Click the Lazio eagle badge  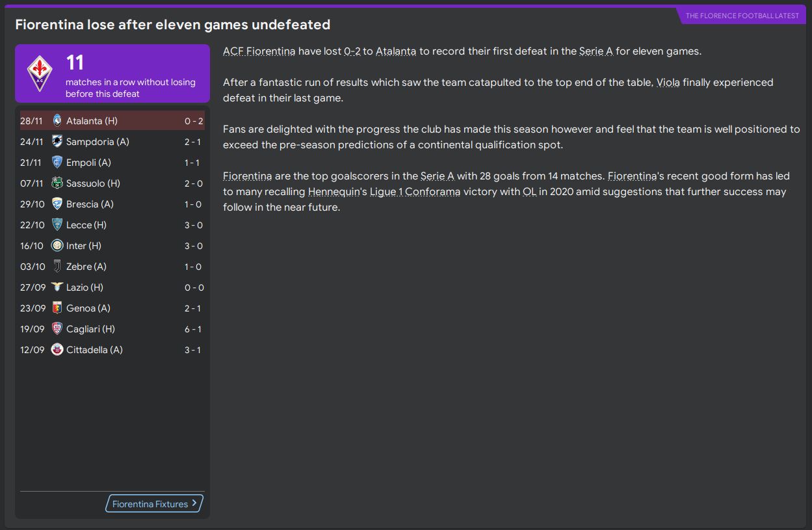57,287
